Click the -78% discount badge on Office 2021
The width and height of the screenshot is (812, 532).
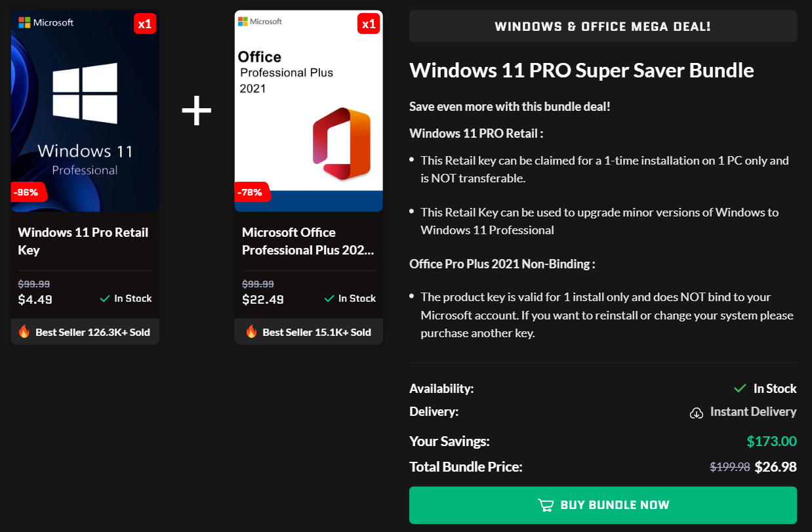tap(253, 192)
